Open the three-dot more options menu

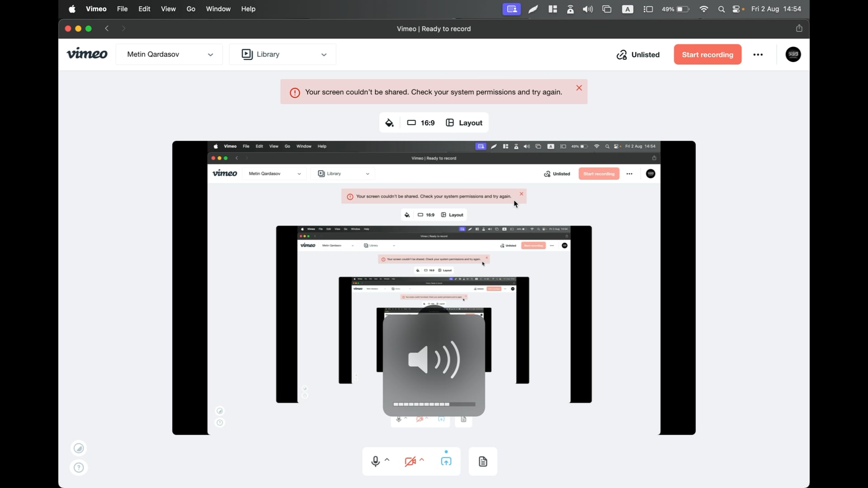[758, 55]
